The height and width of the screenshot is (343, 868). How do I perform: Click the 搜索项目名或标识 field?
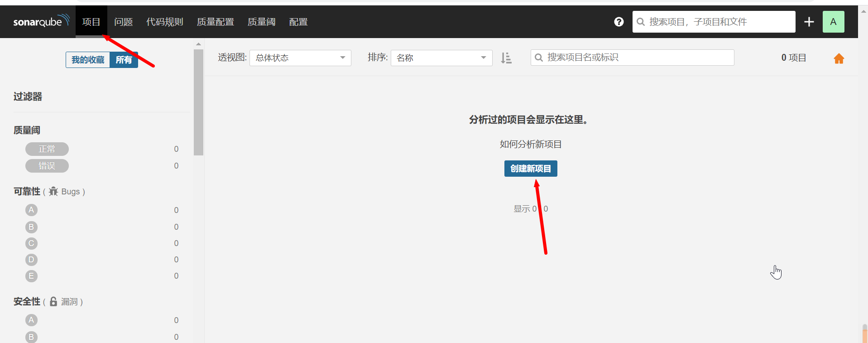632,58
